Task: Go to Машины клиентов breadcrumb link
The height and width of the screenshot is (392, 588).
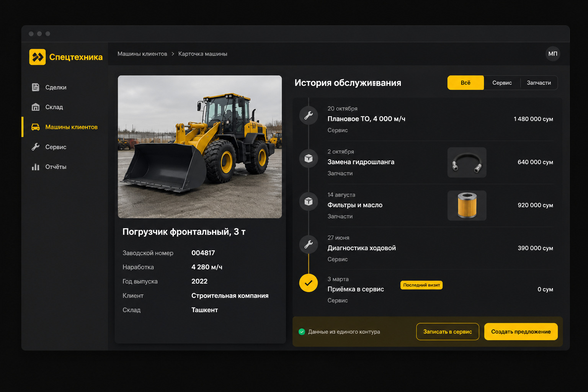Action: coord(142,54)
